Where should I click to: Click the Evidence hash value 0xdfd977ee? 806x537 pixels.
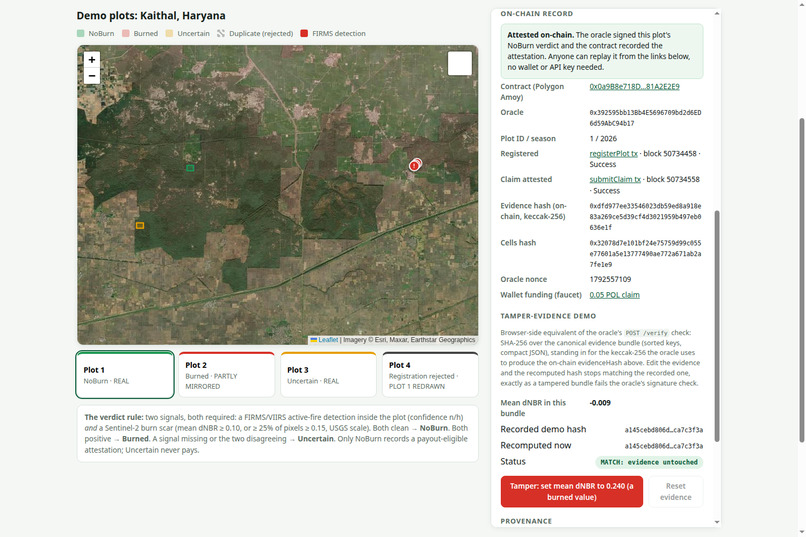[645, 216]
